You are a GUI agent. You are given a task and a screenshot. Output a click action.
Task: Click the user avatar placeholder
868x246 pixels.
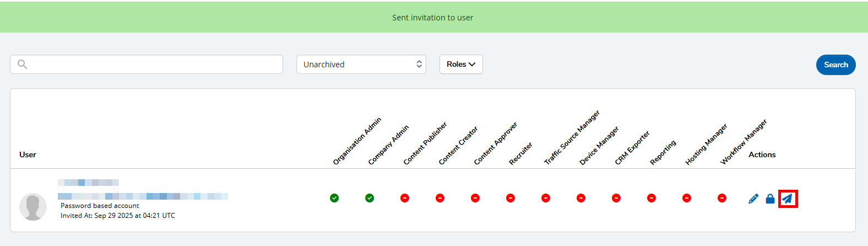(x=33, y=207)
